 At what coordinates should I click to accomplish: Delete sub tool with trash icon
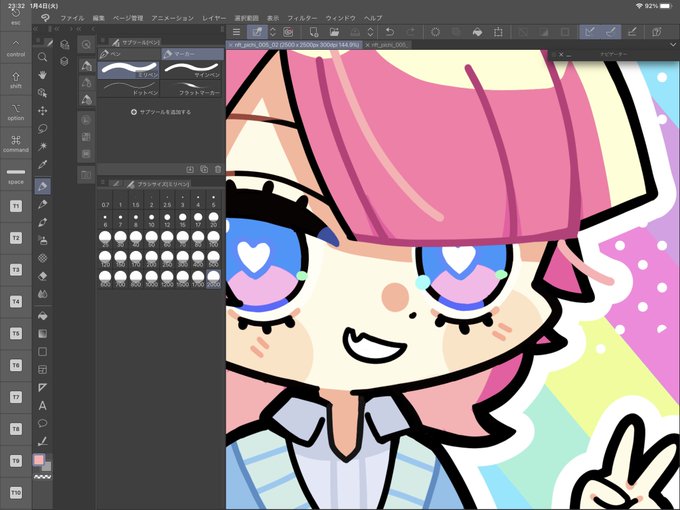(x=218, y=169)
